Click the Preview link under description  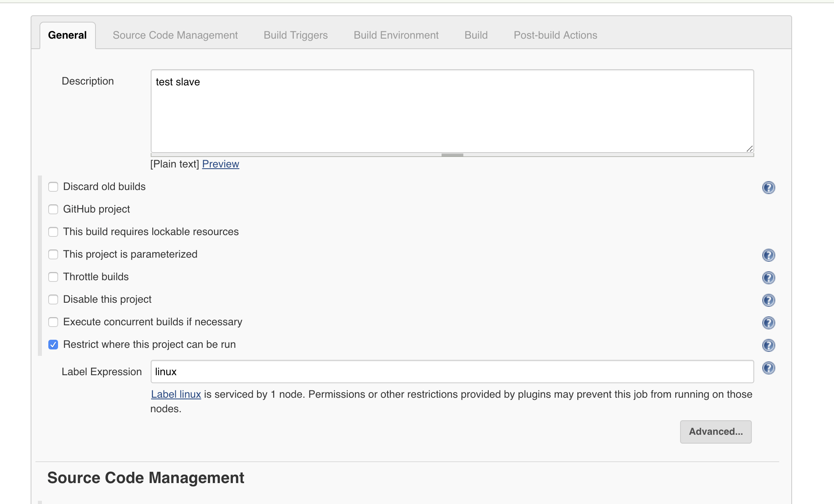[x=220, y=164]
